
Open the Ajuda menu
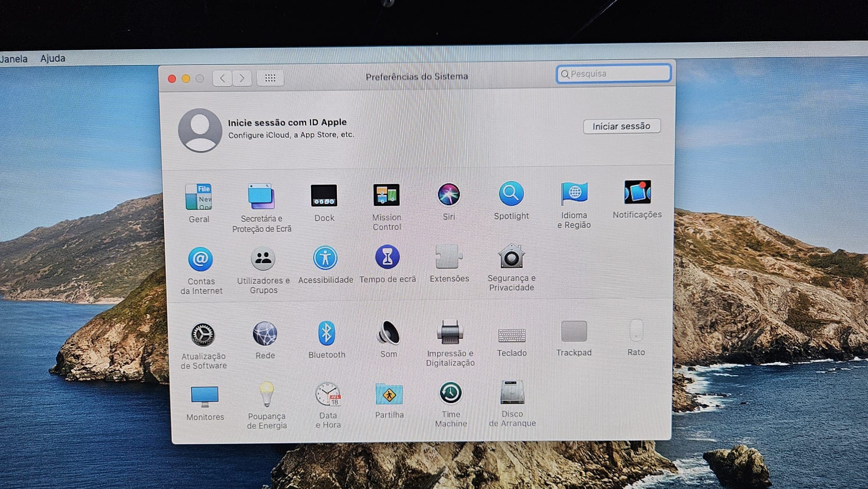(53, 58)
